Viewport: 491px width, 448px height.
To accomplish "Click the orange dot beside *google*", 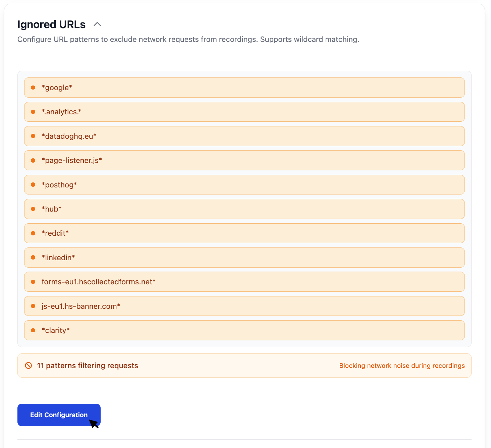I will [33, 88].
